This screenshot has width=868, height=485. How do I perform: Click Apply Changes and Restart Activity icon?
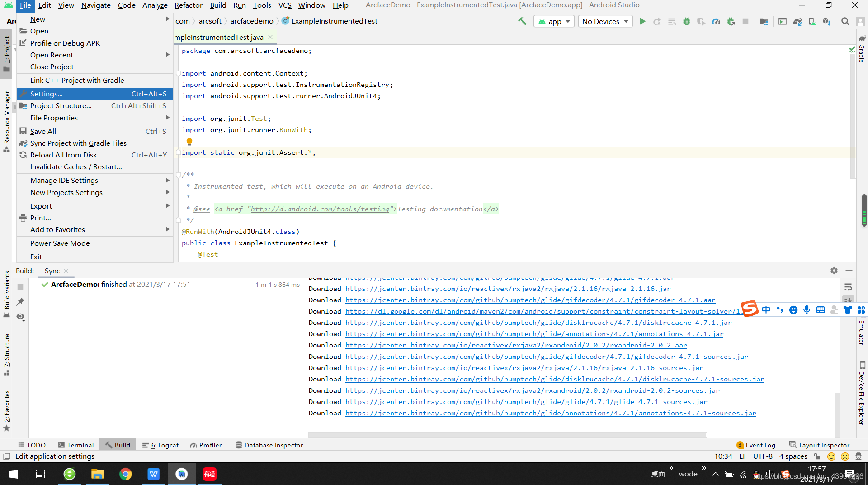click(657, 21)
